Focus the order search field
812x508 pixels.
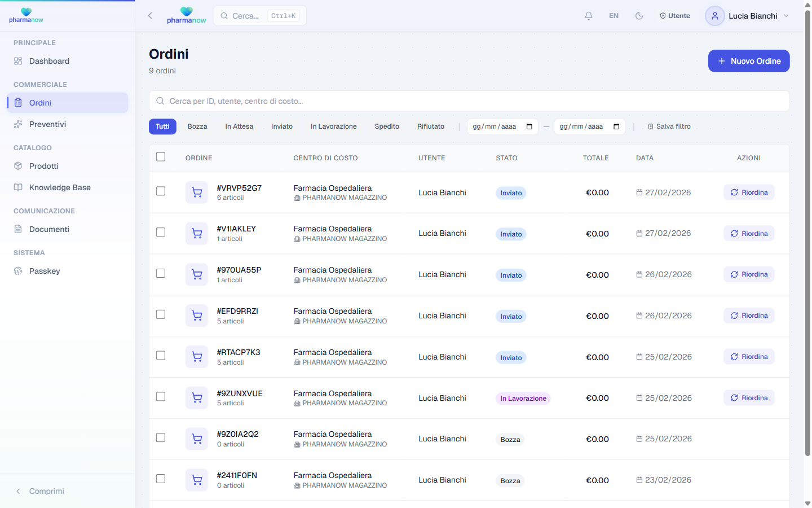coord(468,101)
